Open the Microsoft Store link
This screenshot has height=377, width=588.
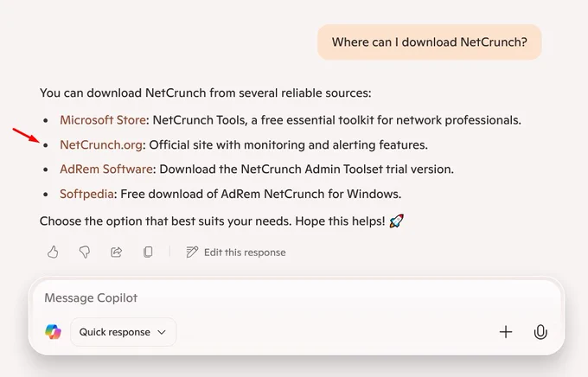[103, 120]
